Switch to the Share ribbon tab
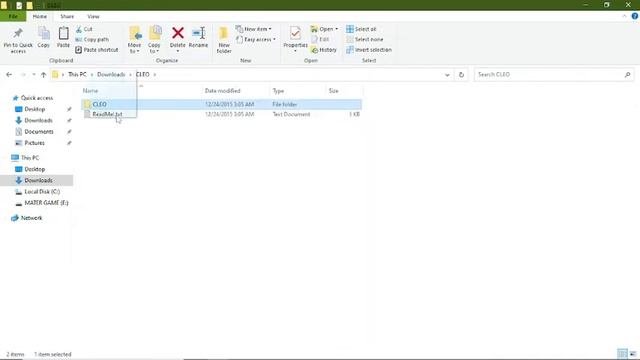 point(67,16)
